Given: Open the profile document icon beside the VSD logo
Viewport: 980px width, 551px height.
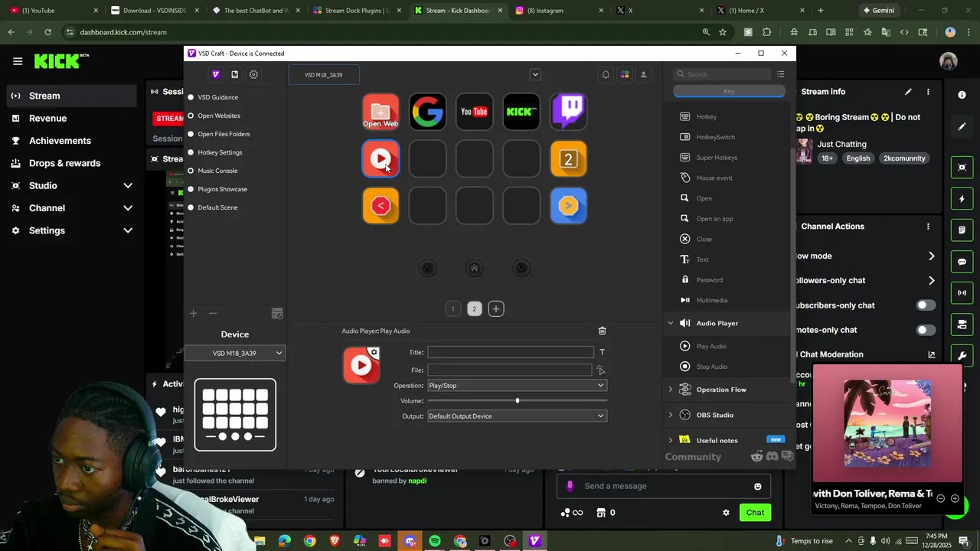Looking at the screenshot, I should [x=234, y=74].
